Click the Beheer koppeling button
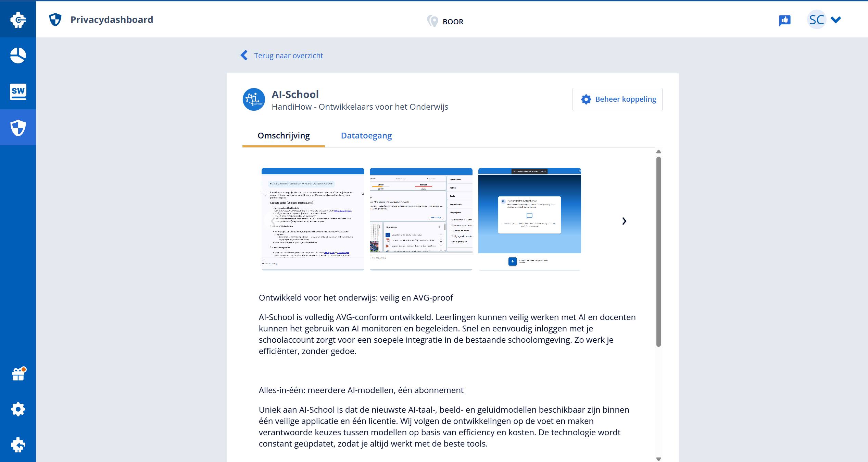This screenshot has width=868, height=462. 617,99
